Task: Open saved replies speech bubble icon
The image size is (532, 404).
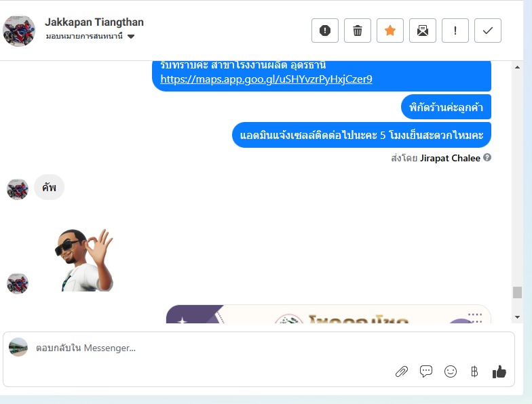Action: pyautogui.click(x=426, y=371)
